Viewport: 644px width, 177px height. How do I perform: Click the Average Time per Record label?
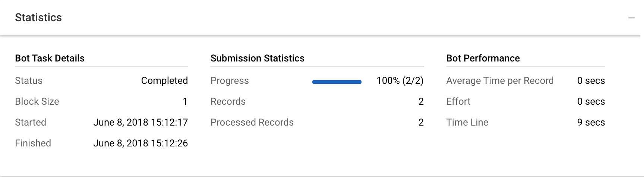click(x=500, y=80)
